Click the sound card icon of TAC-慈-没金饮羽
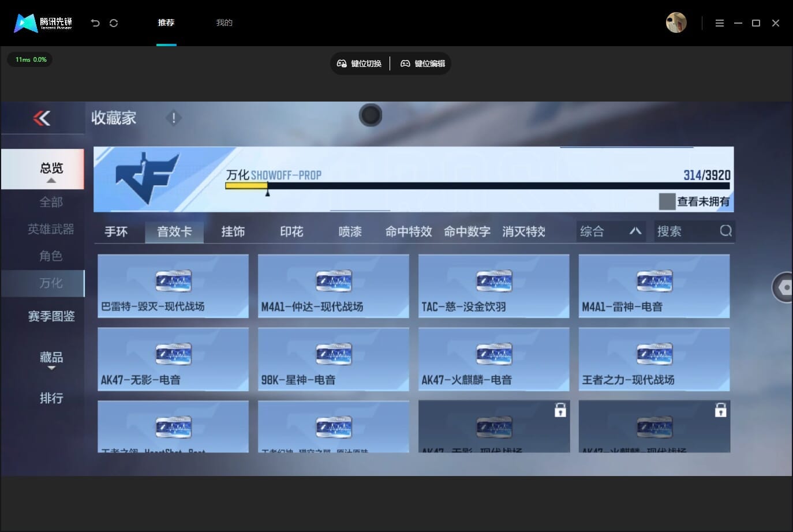The width and height of the screenshot is (793, 532). [x=494, y=281]
